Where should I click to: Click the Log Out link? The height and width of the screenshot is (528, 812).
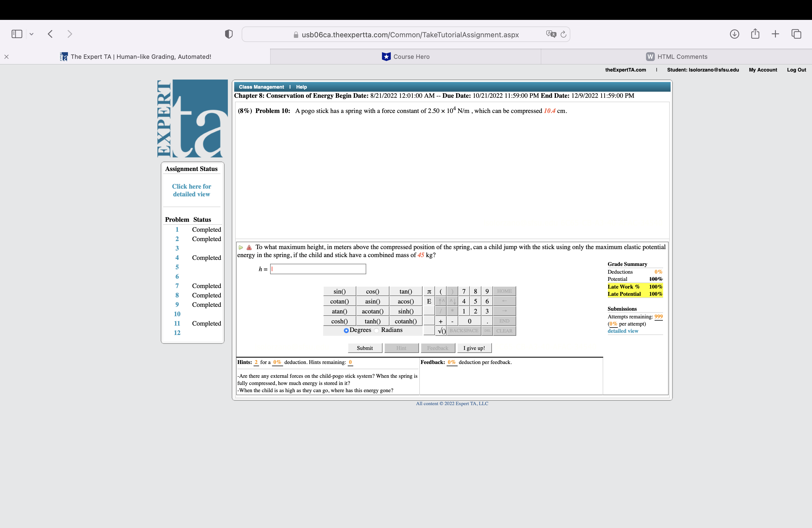[x=796, y=70]
